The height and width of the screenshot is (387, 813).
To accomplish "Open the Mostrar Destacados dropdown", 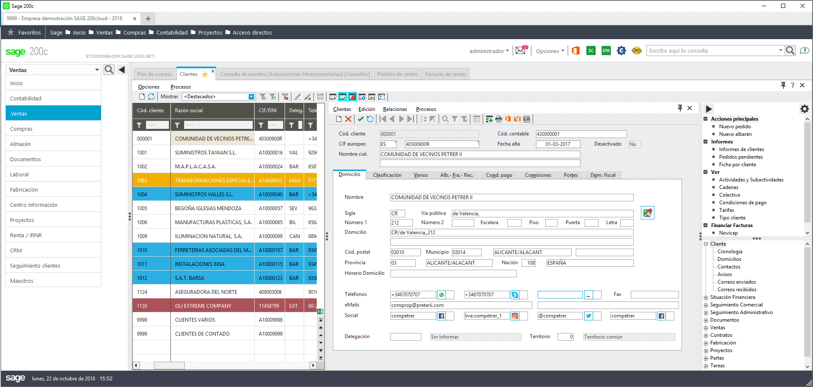I will (251, 96).
